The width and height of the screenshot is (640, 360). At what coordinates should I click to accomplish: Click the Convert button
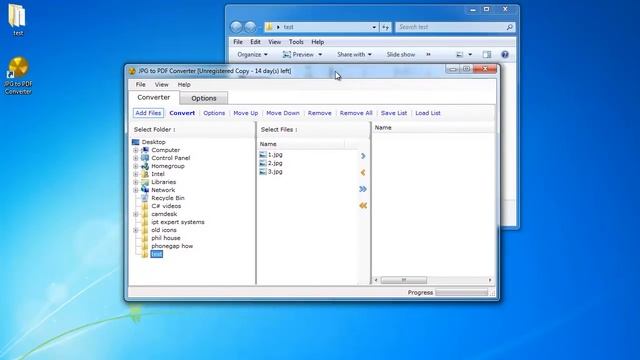coord(182,113)
